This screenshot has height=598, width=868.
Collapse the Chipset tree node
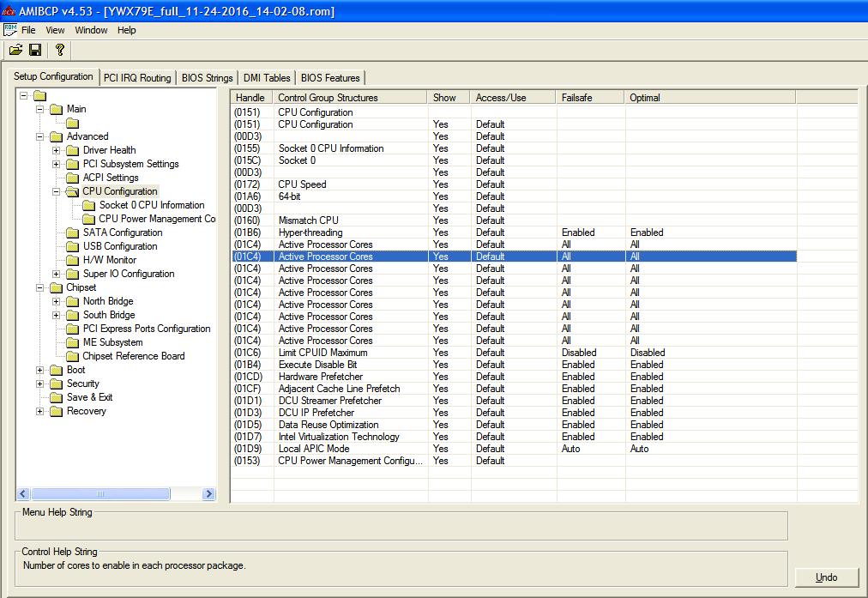click(x=39, y=287)
